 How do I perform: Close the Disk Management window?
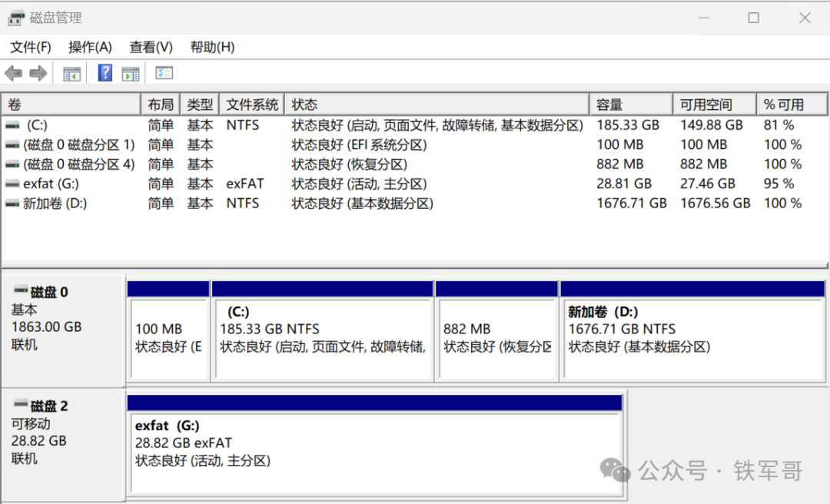tap(805, 18)
